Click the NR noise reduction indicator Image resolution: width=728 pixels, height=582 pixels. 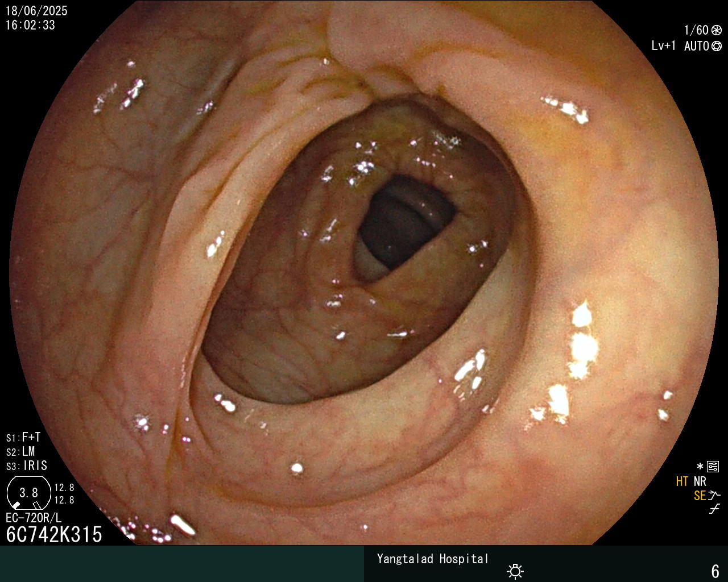coord(700,481)
